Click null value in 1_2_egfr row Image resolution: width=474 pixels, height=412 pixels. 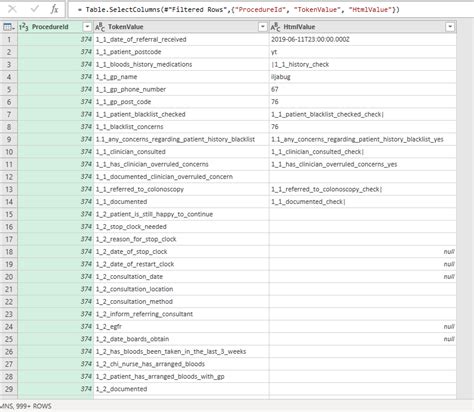pyautogui.click(x=449, y=327)
